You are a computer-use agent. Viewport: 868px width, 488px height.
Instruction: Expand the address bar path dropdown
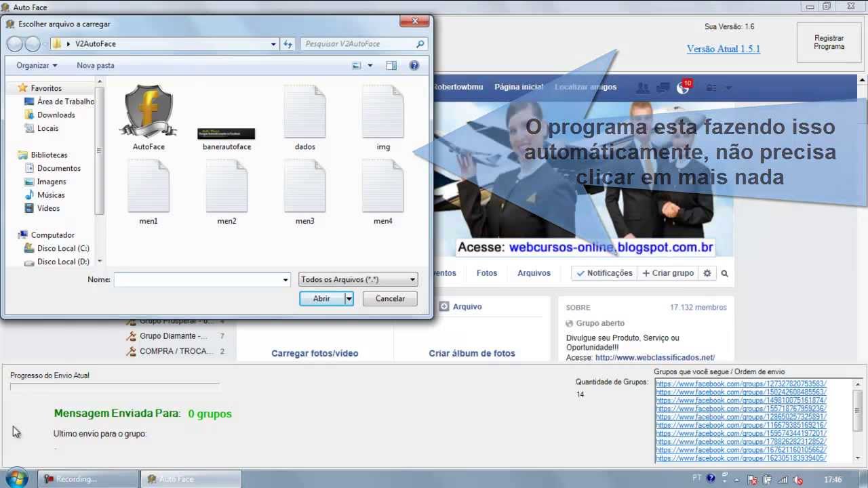coord(273,44)
